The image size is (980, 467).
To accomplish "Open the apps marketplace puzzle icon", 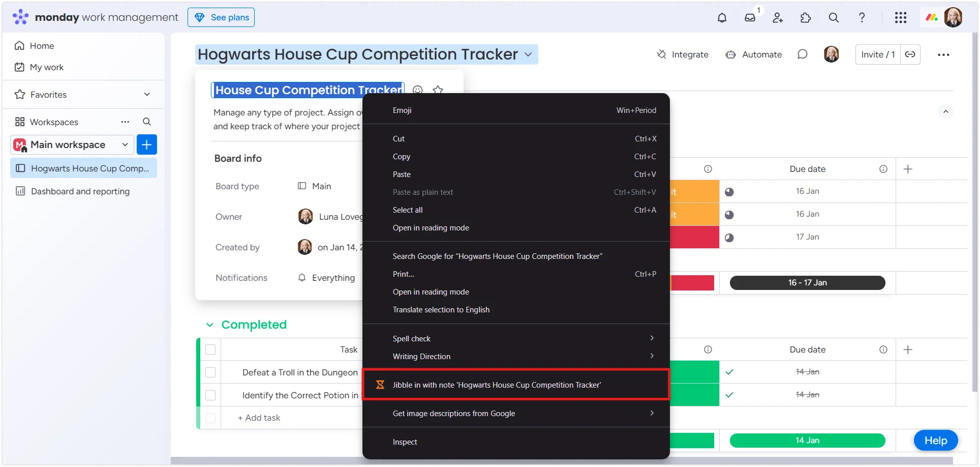I will click(806, 18).
